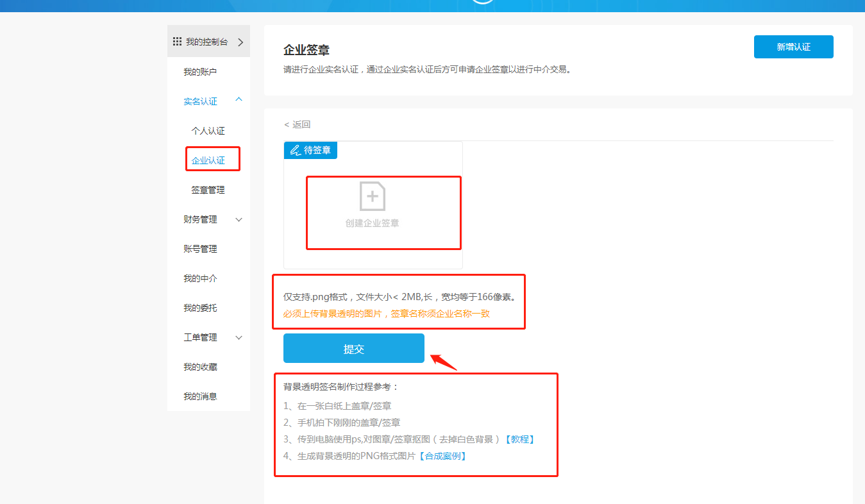Go to 账号管理 page
865x504 pixels.
[x=200, y=249]
